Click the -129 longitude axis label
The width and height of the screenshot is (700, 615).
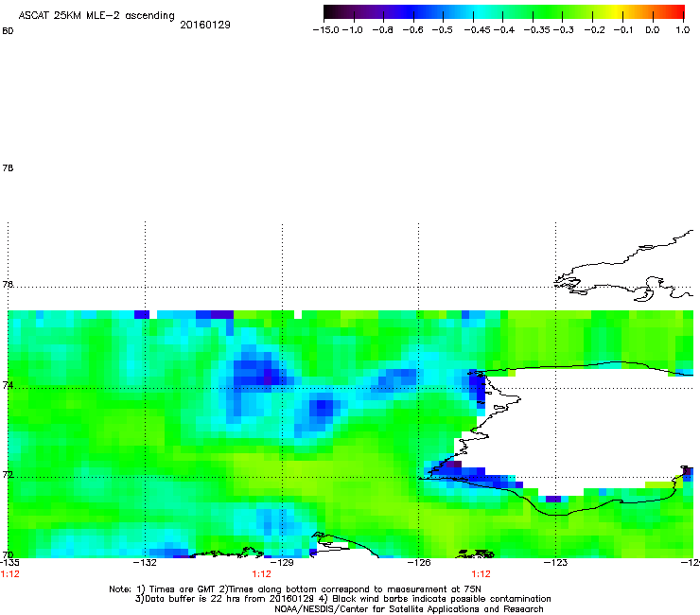click(x=282, y=563)
